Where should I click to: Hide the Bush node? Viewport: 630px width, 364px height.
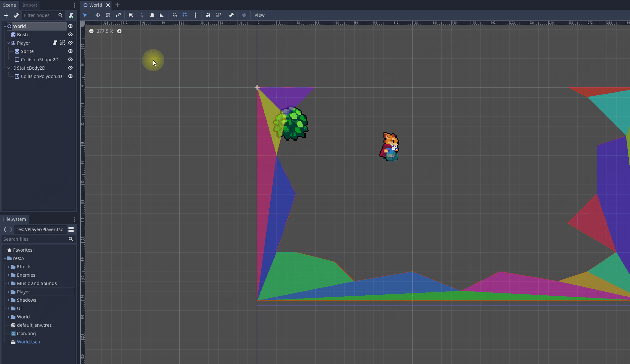click(70, 35)
